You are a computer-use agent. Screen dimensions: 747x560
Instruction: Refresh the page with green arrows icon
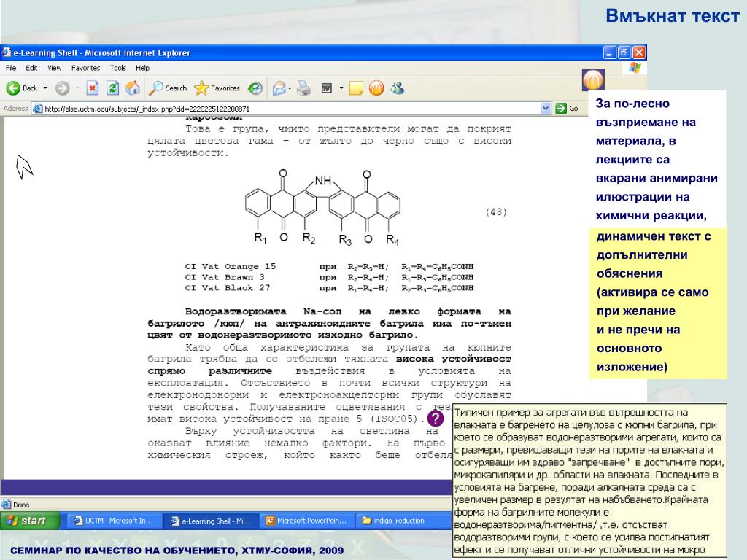(113, 88)
